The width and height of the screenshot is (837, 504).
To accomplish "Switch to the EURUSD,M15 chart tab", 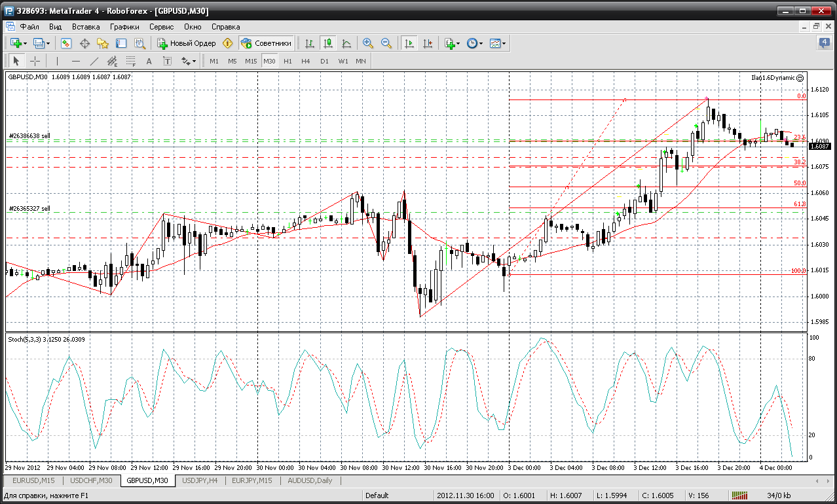I will click(x=34, y=480).
